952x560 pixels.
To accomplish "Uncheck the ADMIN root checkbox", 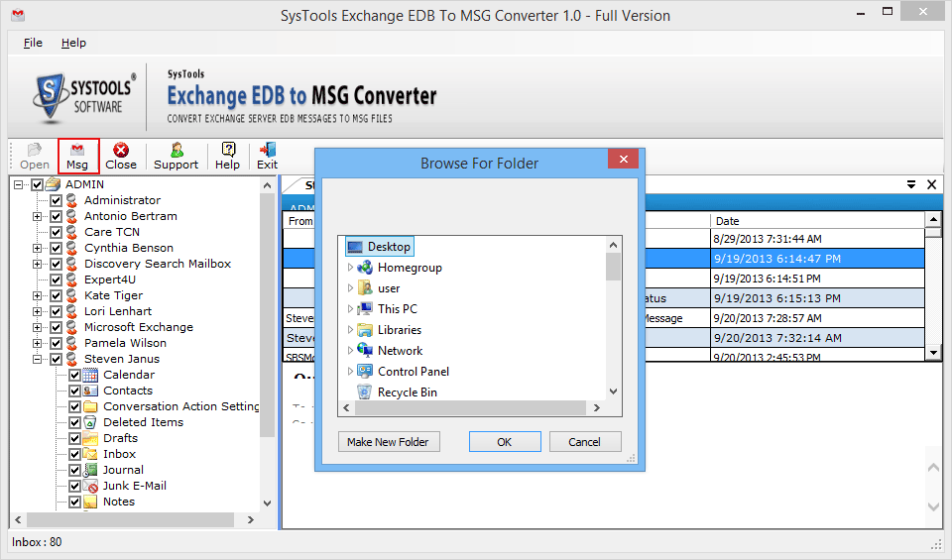I will click(37, 184).
